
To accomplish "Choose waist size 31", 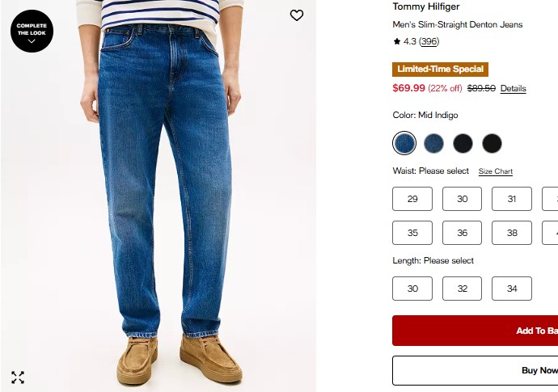I will (x=512, y=199).
